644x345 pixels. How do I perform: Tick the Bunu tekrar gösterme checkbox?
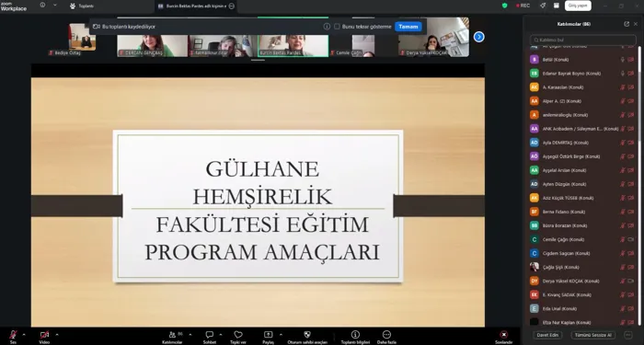(x=337, y=27)
